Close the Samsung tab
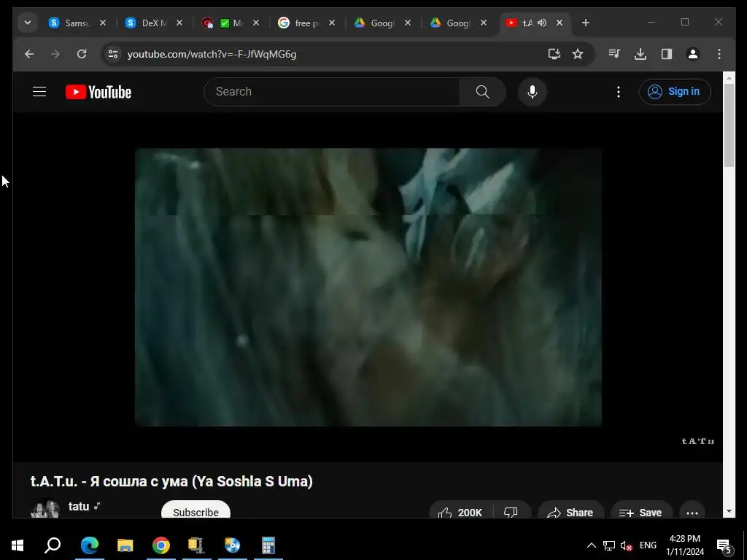Image resolution: width=747 pixels, height=560 pixels. 103,23
